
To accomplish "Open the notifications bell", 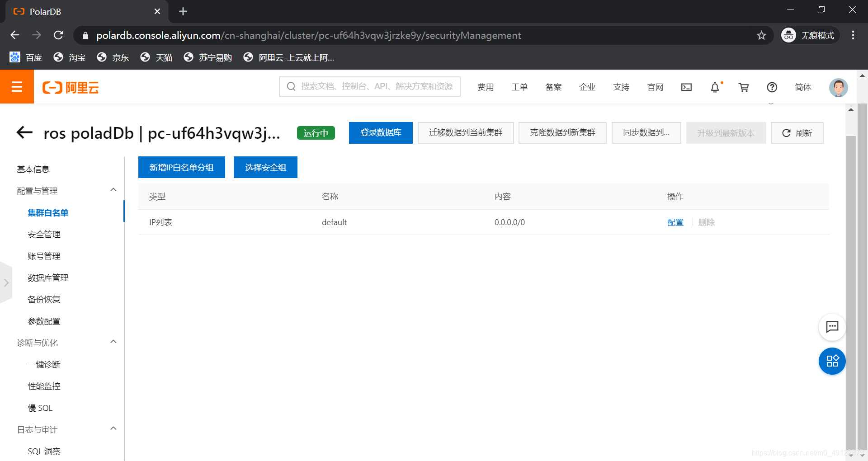I will pyautogui.click(x=715, y=87).
